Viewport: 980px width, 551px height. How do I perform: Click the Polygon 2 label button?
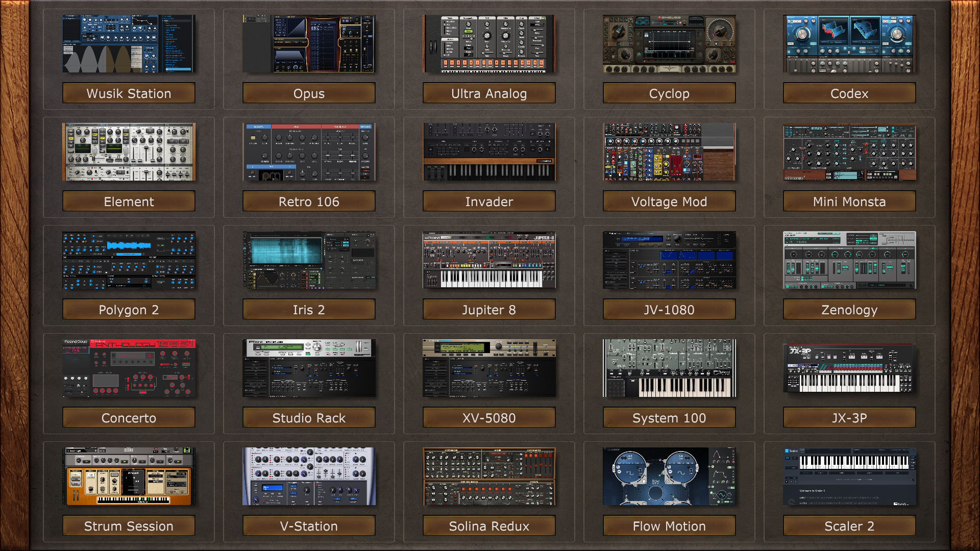click(x=129, y=310)
